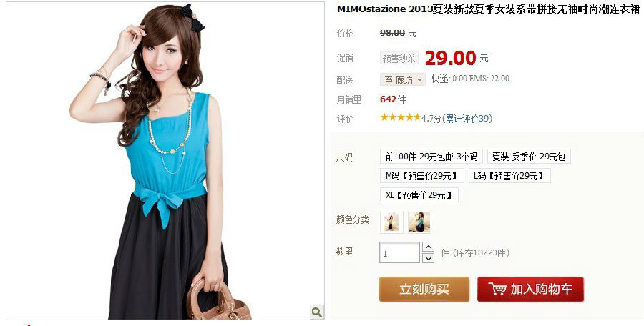The image size is (644, 326).
Task: Choose size M码【预售价29元】
Action: tap(421, 176)
